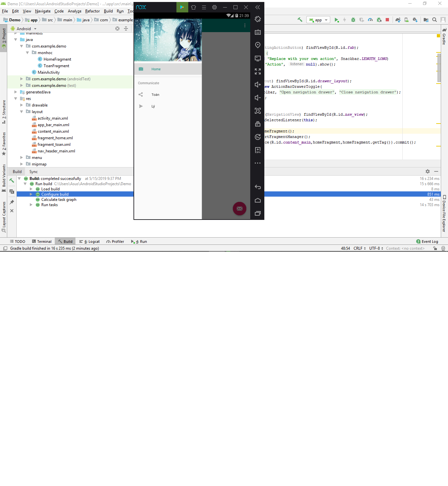Open fragment_home.xml in the project tree

[55, 138]
